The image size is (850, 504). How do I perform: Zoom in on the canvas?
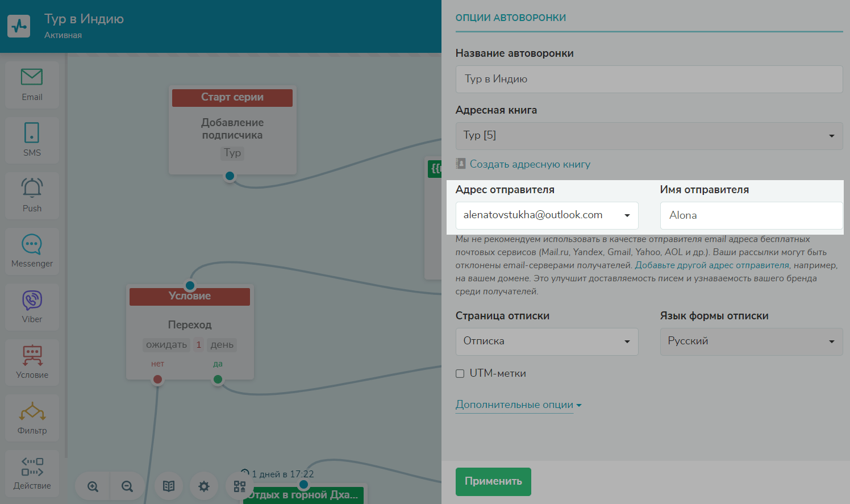tap(93, 486)
